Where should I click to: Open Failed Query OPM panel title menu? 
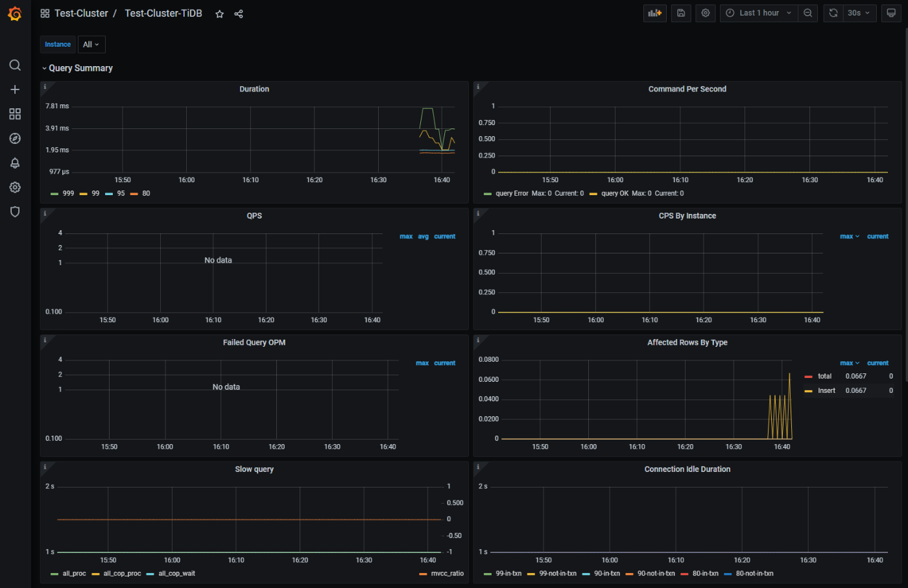coord(254,342)
